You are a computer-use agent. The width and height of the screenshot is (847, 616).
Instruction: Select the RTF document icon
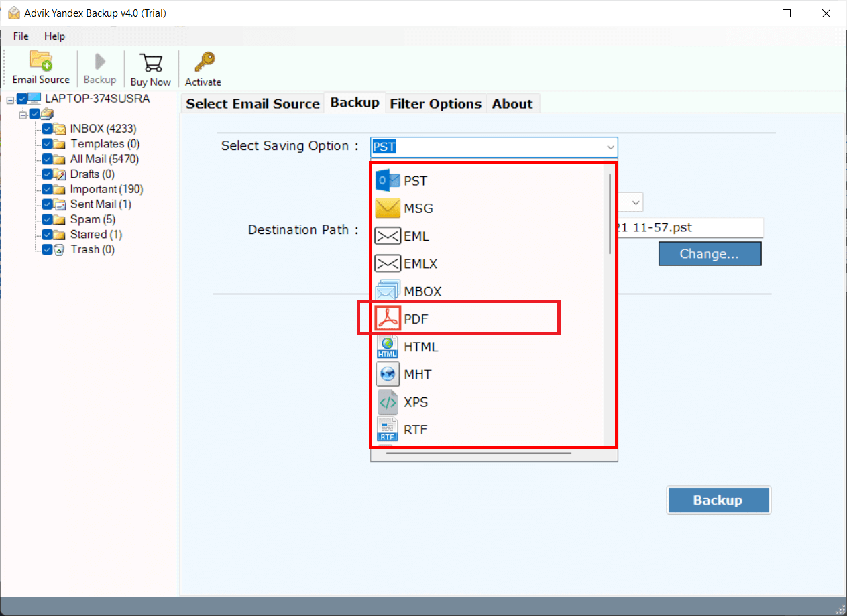[x=388, y=429]
